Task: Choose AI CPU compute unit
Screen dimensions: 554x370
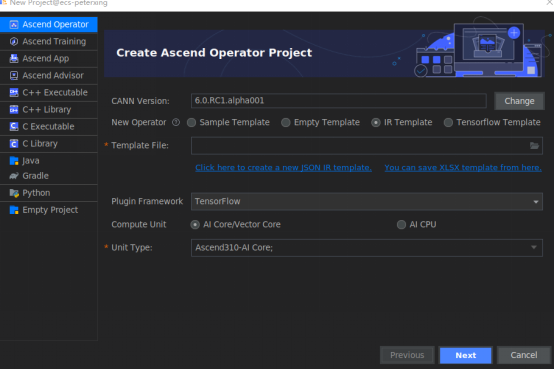Action: [x=401, y=225]
